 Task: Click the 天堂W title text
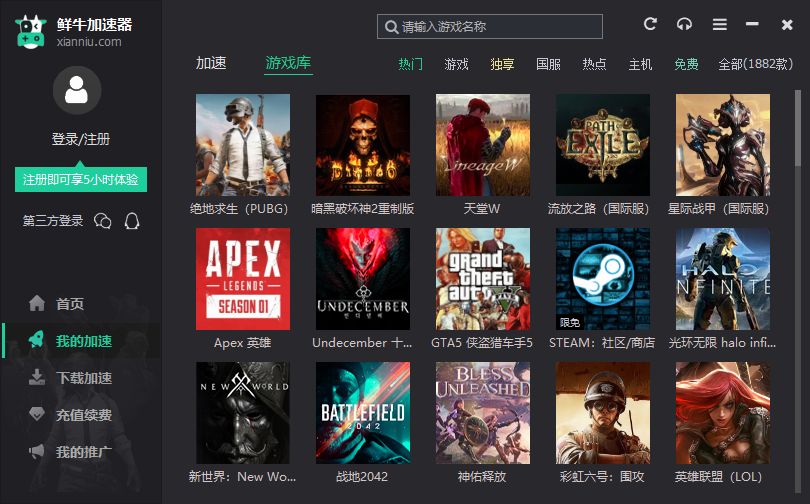[x=482, y=209]
